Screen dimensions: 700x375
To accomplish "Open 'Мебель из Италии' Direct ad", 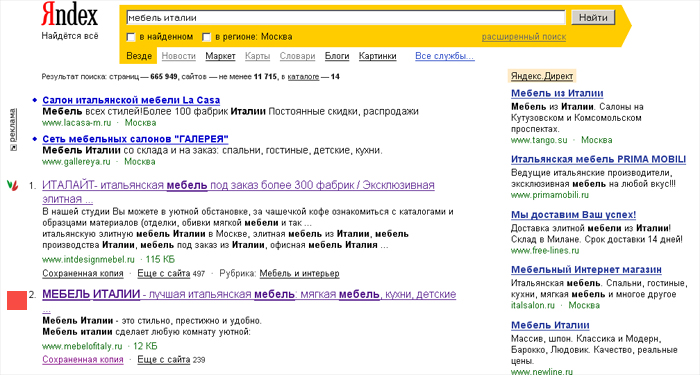I will click(557, 93).
